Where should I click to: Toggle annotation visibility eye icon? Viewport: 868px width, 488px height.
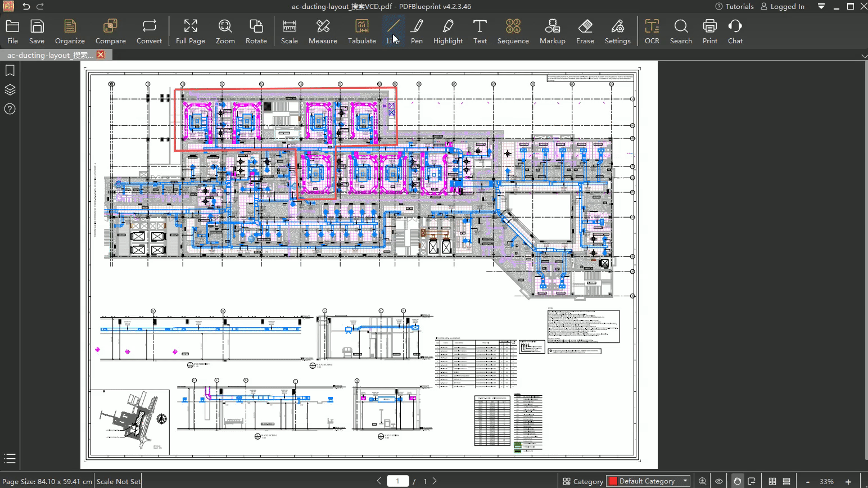(718, 481)
